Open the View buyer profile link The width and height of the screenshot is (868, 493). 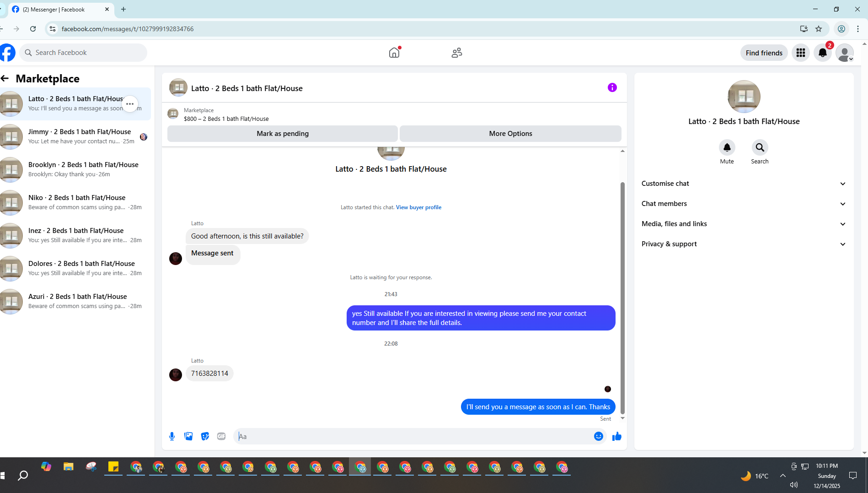tap(418, 207)
